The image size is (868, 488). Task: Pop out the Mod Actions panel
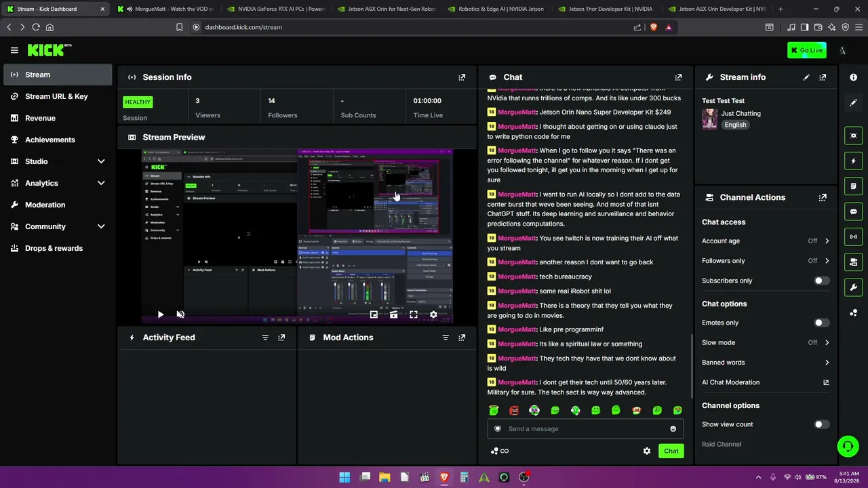click(462, 338)
